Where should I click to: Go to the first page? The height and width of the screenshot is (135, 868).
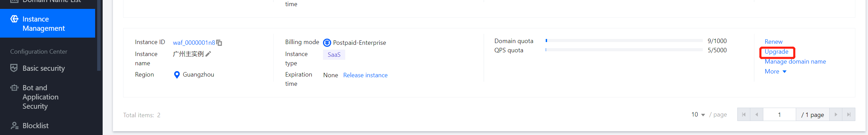click(744, 114)
